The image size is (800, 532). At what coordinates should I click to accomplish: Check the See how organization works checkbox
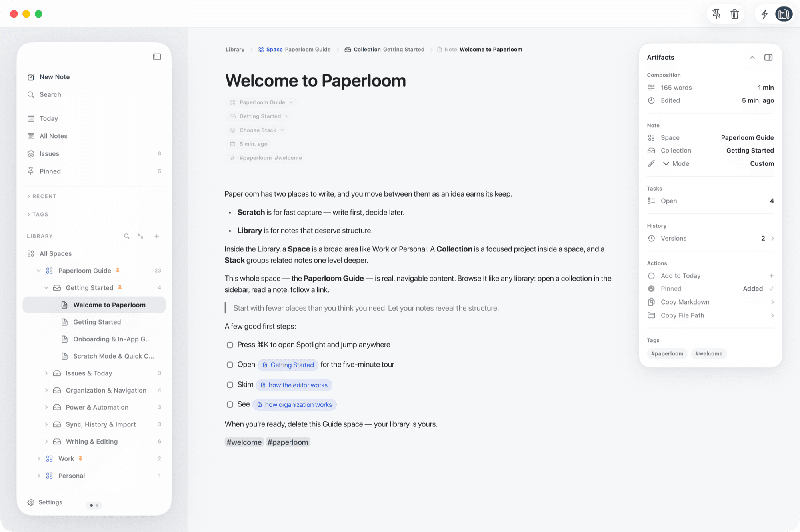tap(230, 404)
